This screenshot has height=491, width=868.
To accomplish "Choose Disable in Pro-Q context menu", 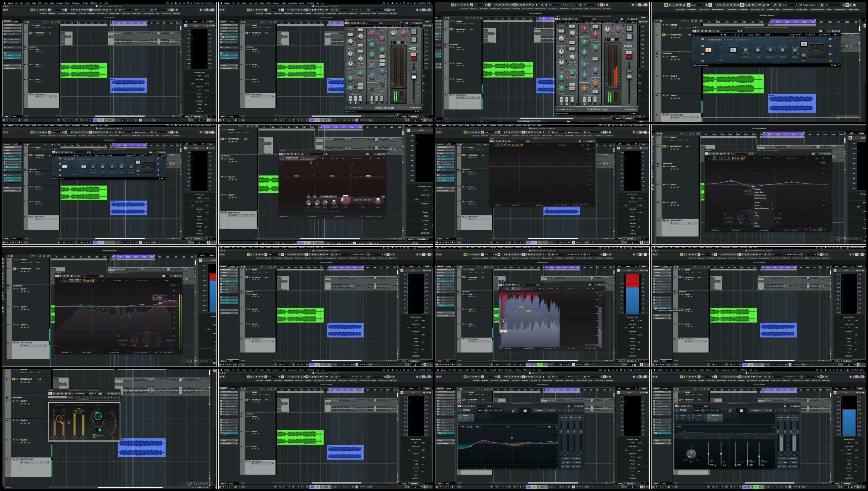I will [x=757, y=189].
